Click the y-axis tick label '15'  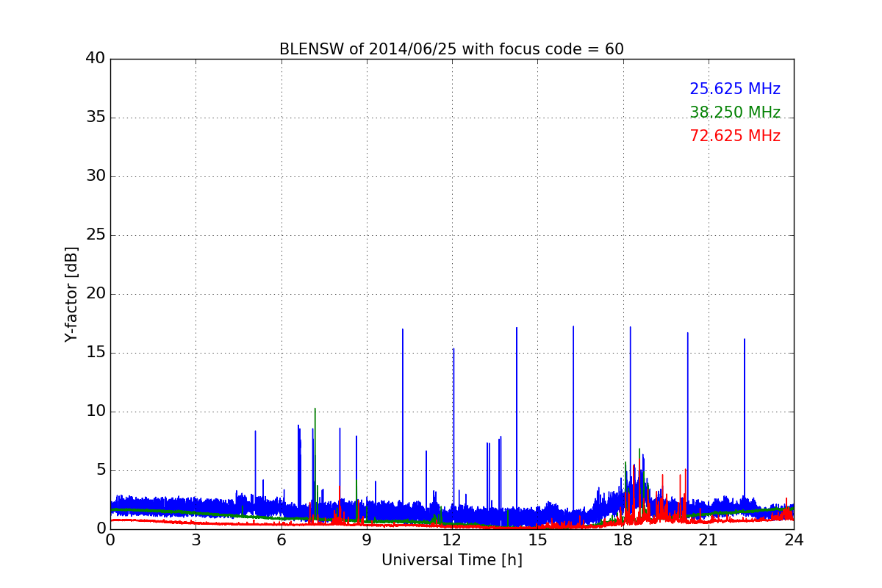[96, 353]
